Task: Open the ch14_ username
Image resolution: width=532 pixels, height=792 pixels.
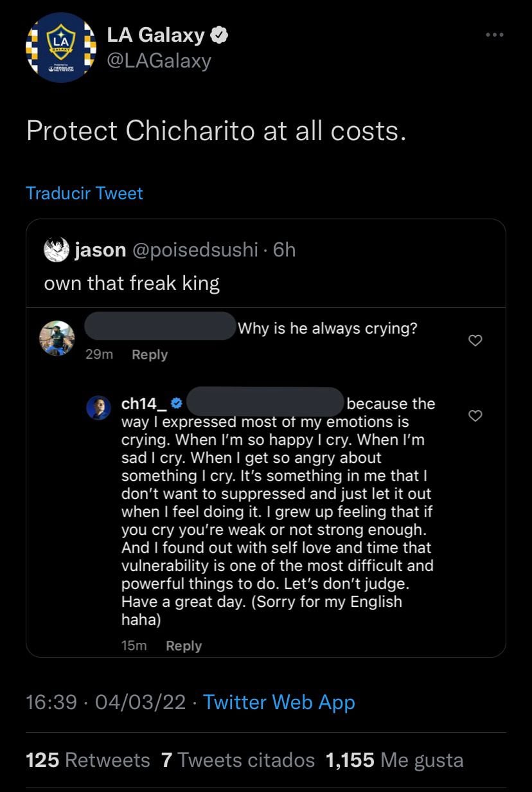Action: tap(144, 404)
